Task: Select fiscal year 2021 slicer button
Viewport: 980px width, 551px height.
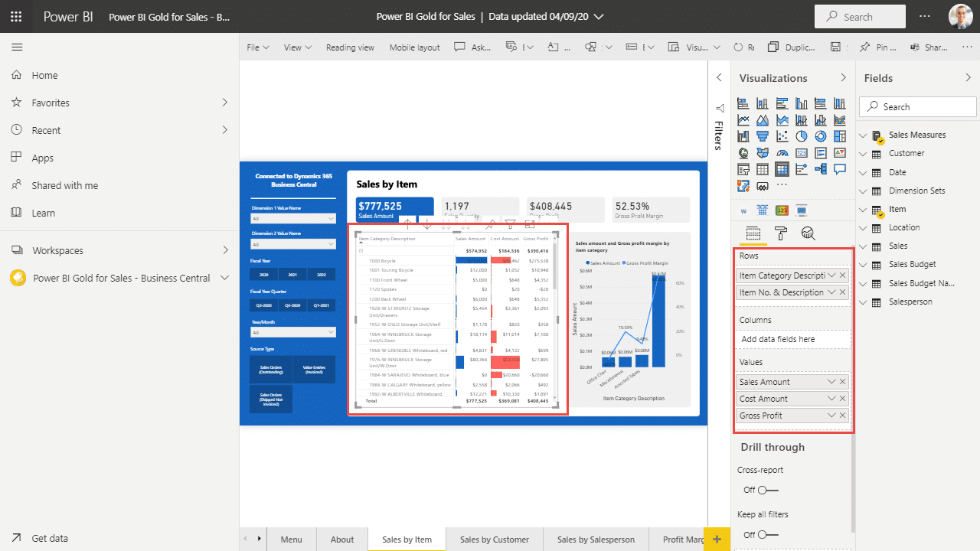Action: tap(292, 274)
